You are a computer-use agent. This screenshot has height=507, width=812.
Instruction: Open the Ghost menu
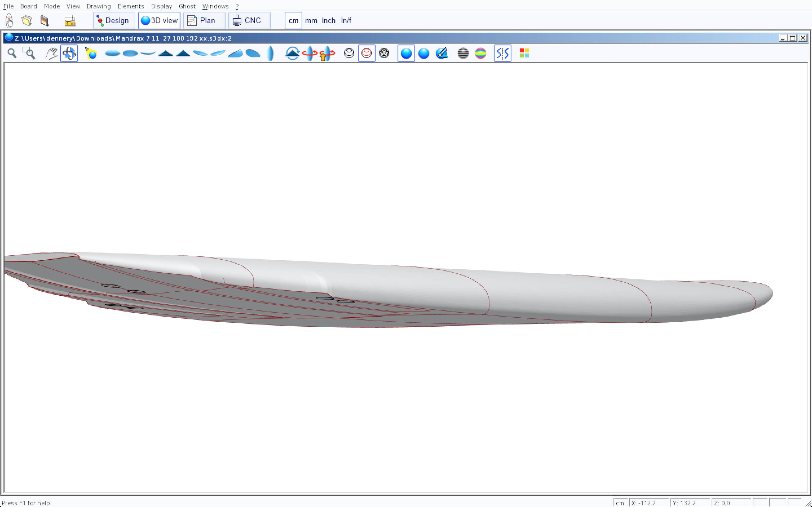(187, 6)
